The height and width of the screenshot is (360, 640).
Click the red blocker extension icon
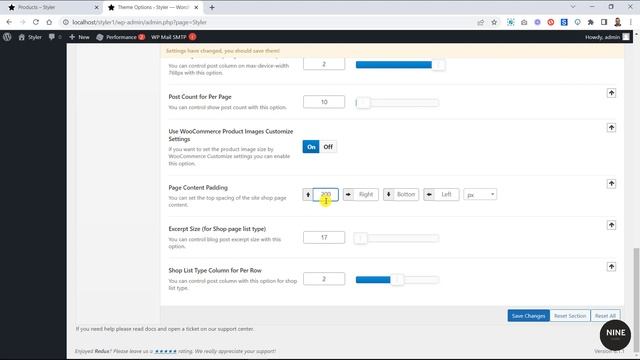click(x=551, y=22)
